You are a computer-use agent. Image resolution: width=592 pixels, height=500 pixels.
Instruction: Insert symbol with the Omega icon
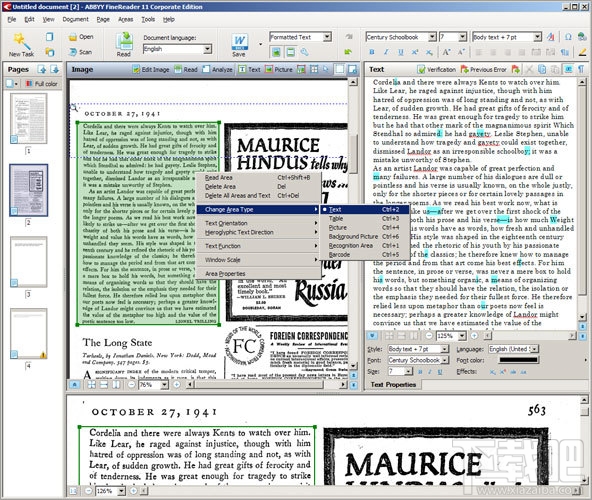pyautogui.click(x=568, y=37)
